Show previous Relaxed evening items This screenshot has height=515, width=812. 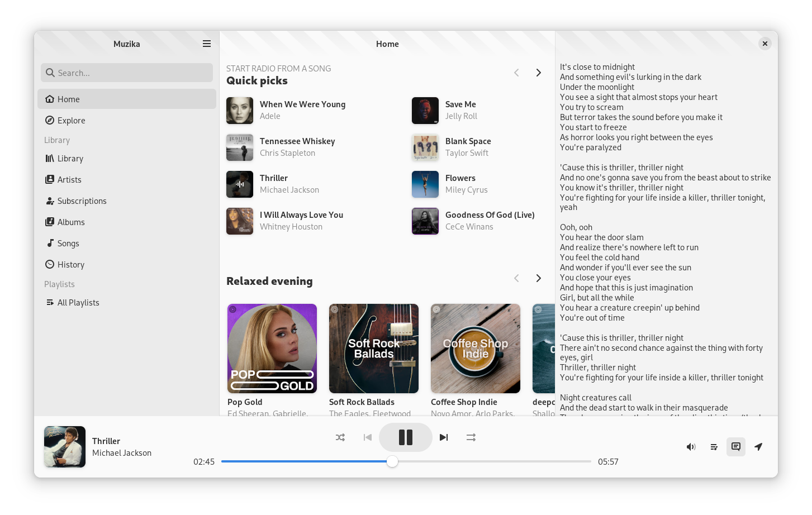pos(516,278)
